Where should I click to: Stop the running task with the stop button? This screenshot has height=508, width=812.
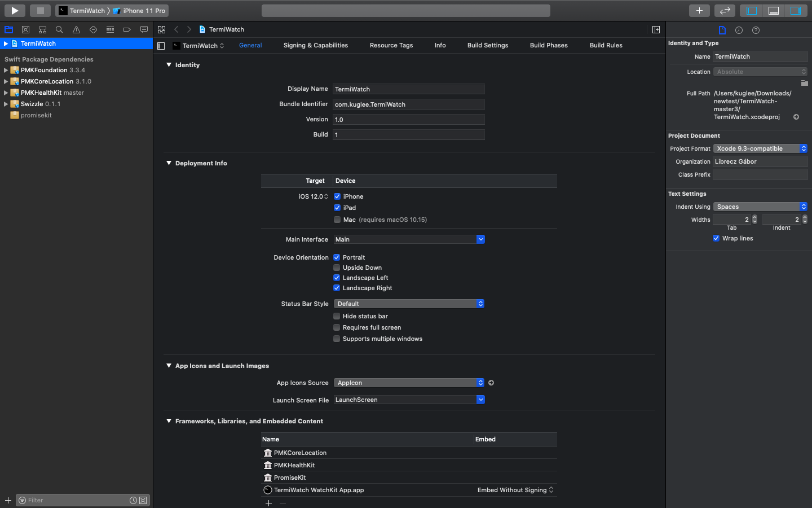coord(40,10)
